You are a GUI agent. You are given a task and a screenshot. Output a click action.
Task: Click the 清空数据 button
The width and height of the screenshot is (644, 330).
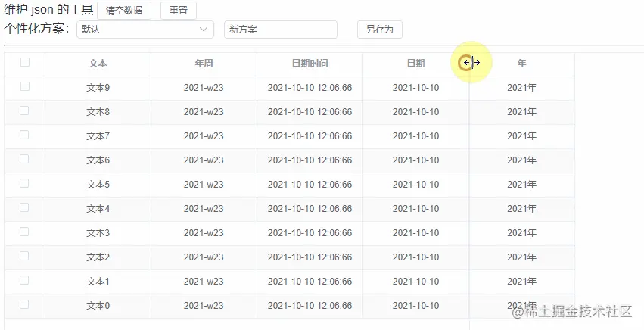point(124,11)
